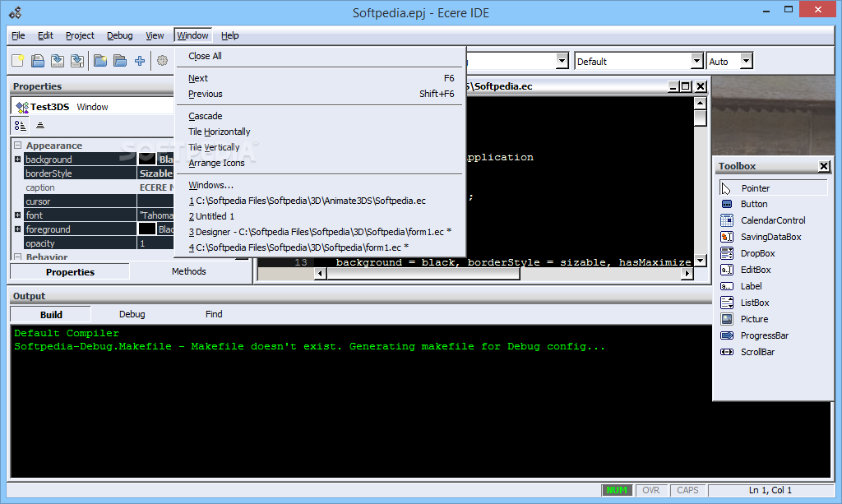Choose Cascade from Window menu
Viewport: 842px width, 504px height.
click(x=320, y=116)
